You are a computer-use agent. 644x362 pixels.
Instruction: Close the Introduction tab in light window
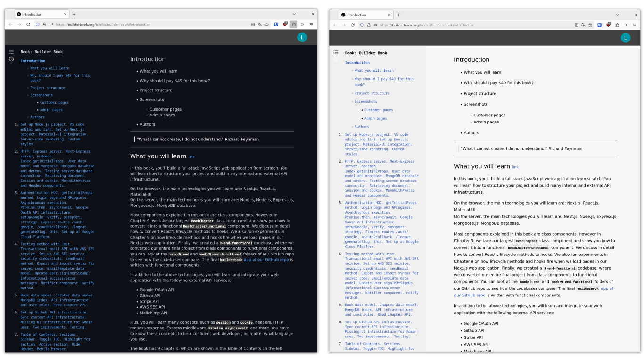(389, 15)
